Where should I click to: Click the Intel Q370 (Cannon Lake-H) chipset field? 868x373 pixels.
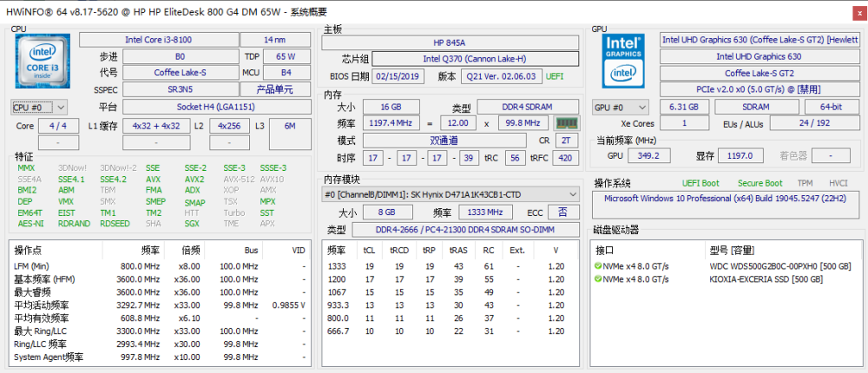click(476, 59)
